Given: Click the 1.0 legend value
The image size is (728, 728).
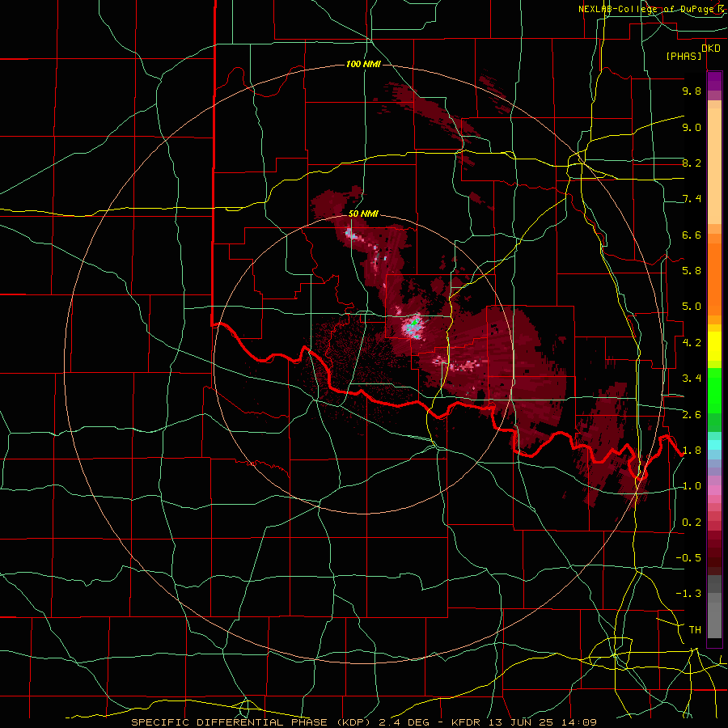Looking at the screenshot, I should 692,486.
